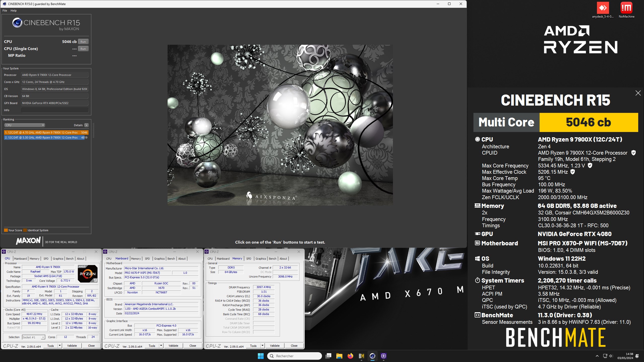Select ranking entry with score 4819
Viewport: 644px width, 362px height.
pyautogui.click(x=46, y=138)
